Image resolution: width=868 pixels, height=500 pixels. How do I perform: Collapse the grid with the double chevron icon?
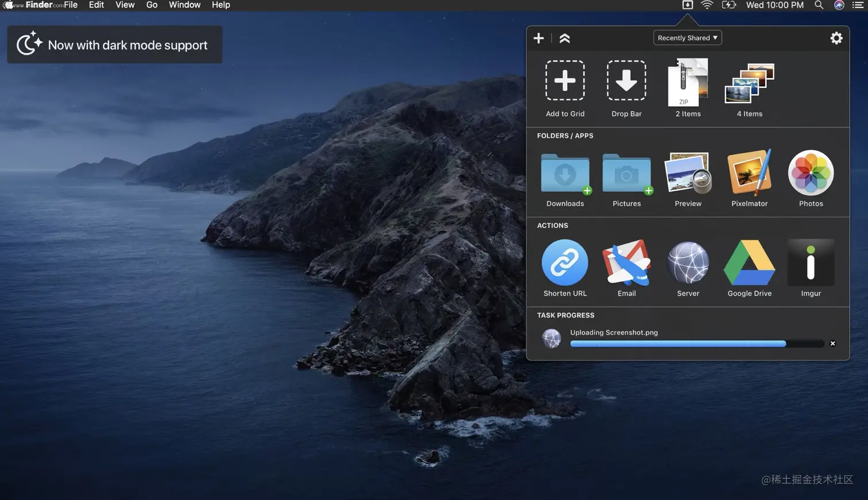coord(564,38)
